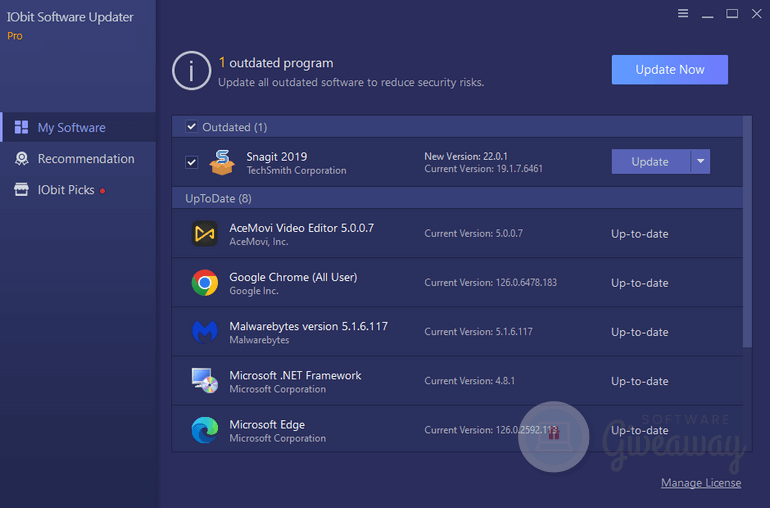Click the Pro edition label

[15, 36]
